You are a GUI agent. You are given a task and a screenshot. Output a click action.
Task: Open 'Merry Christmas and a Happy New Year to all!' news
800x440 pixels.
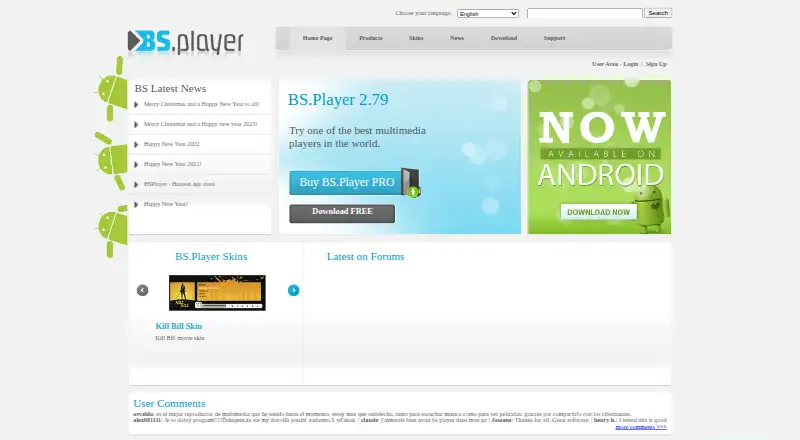coord(202,104)
